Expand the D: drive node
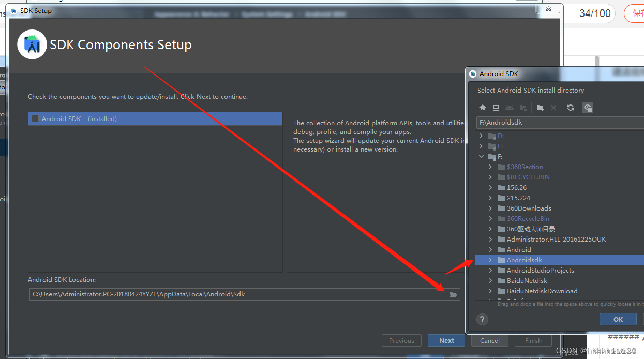 (482, 136)
